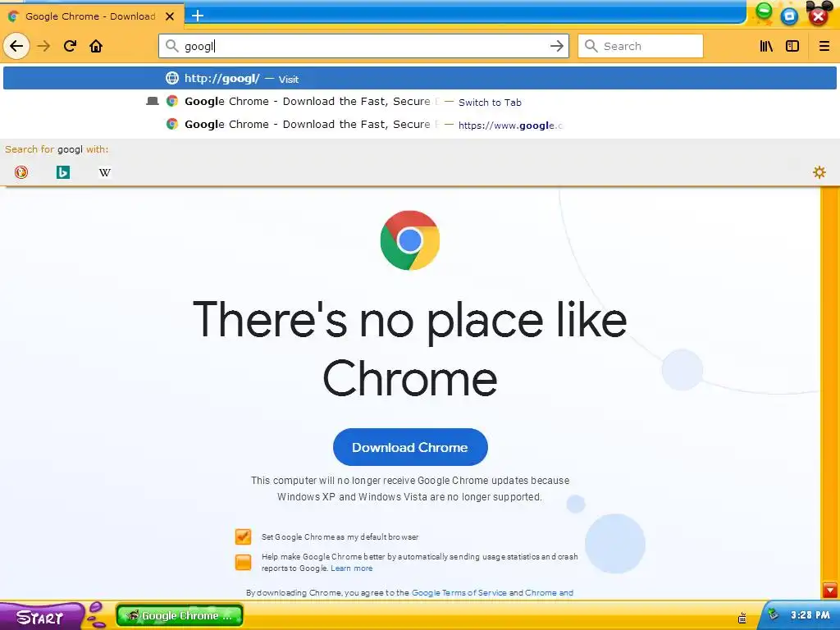840x630 pixels.
Task: Select the https://www.google suggestion row
Action: click(x=420, y=125)
